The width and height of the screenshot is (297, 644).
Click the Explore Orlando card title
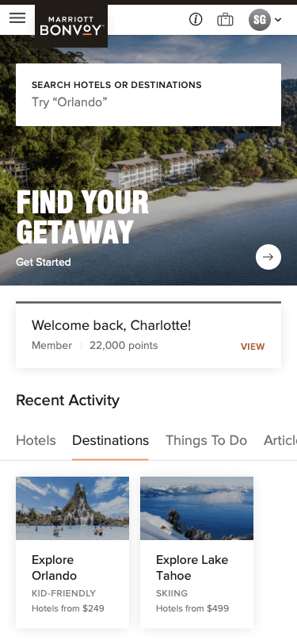pyautogui.click(x=54, y=568)
